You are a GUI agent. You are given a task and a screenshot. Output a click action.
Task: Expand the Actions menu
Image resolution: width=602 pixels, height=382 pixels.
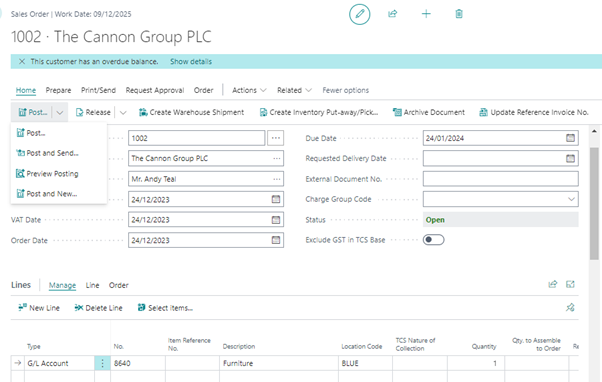pos(249,90)
